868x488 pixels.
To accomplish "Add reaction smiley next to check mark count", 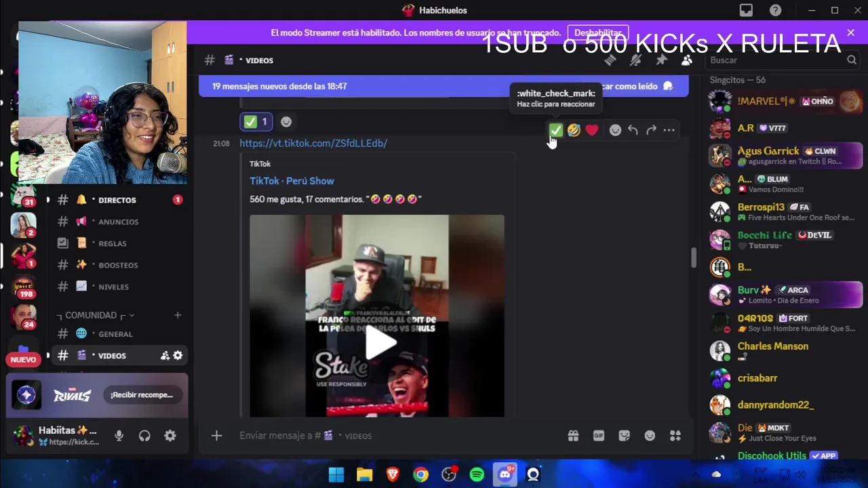I will click(286, 122).
